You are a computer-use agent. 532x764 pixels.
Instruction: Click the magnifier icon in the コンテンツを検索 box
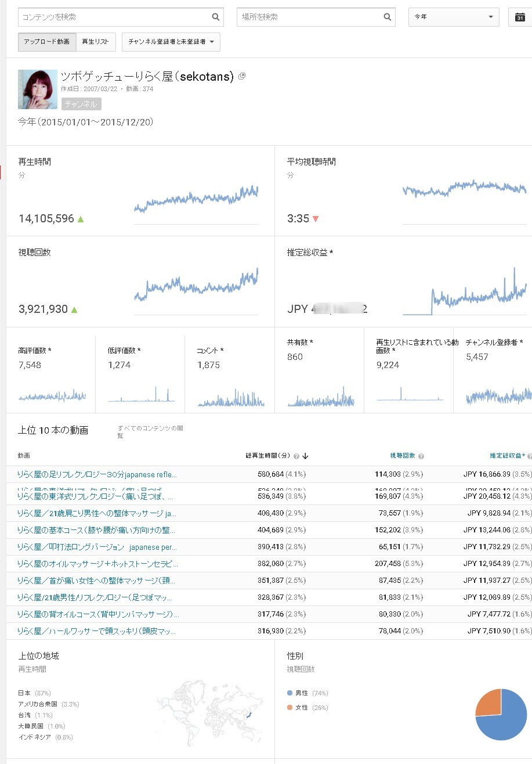(x=215, y=17)
